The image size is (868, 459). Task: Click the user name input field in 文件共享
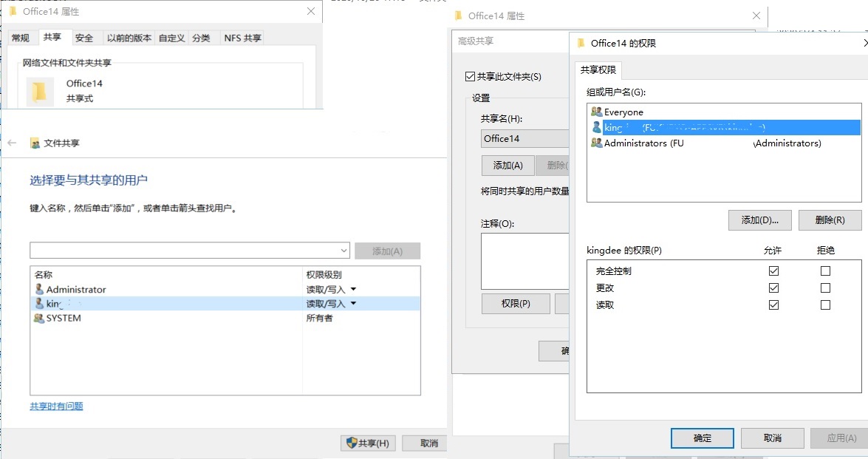tap(185, 251)
